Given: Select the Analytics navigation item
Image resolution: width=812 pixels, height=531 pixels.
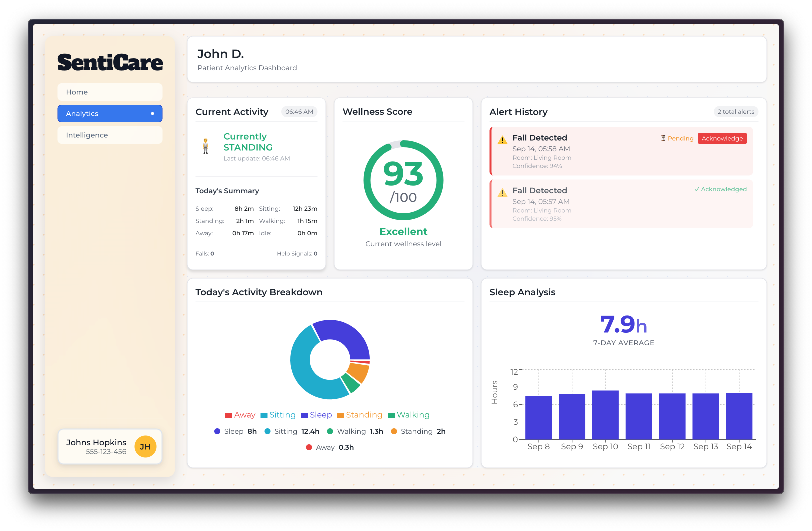Looking at the screenshot, I should pos(102,114).
